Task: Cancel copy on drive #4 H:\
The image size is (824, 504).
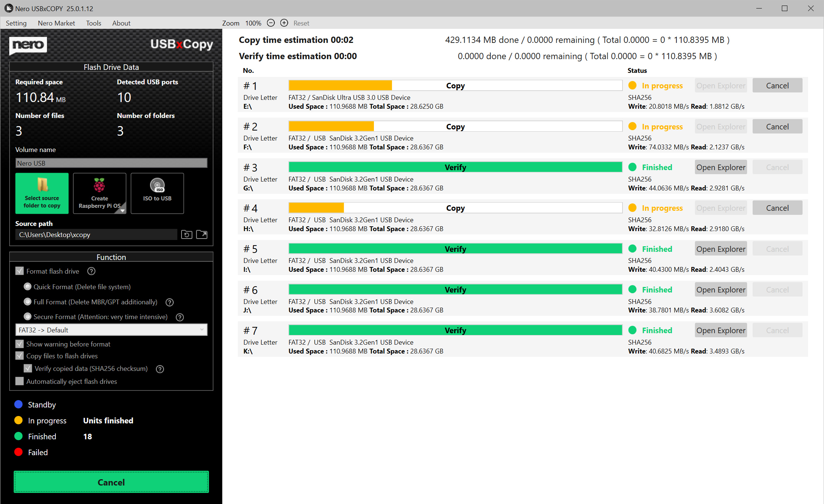Action: click(x=777, y=208)
